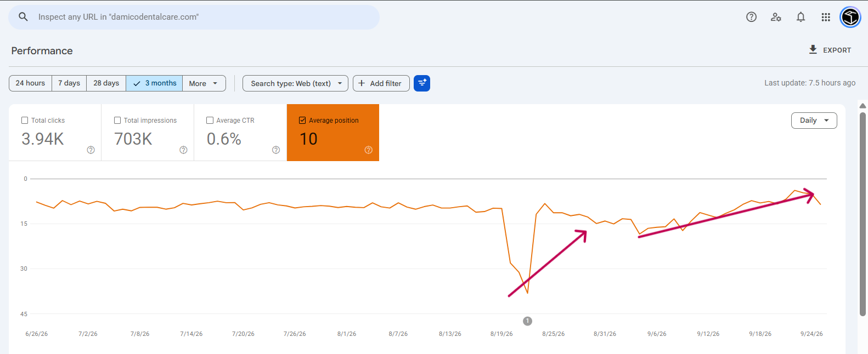Open the Daily granularity dropdown
The width and height of the screenshot is (868, 354).
814,121
